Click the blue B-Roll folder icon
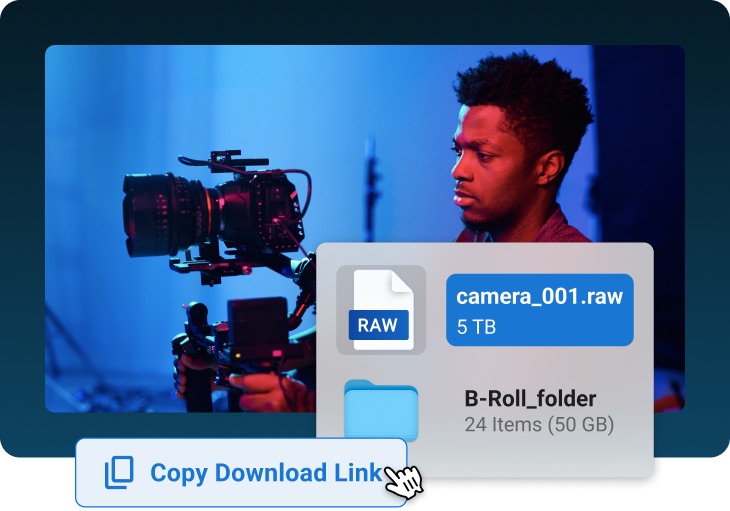 [x=380, y=410]
